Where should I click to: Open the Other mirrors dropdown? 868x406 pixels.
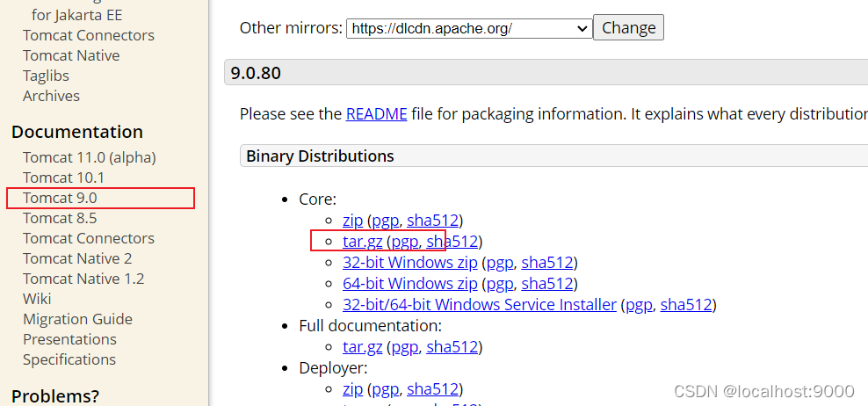click(x=469, y=28)
